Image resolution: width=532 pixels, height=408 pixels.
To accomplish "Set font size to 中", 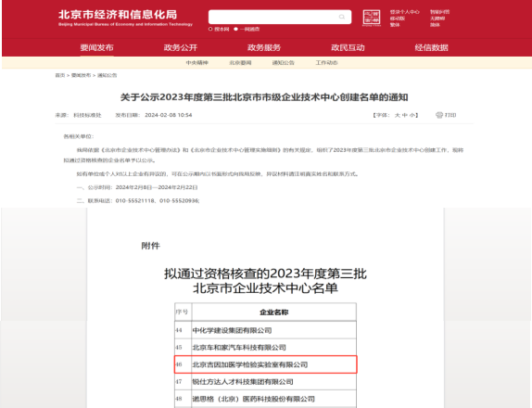I will pyautogui.click(x=404, y=115).
